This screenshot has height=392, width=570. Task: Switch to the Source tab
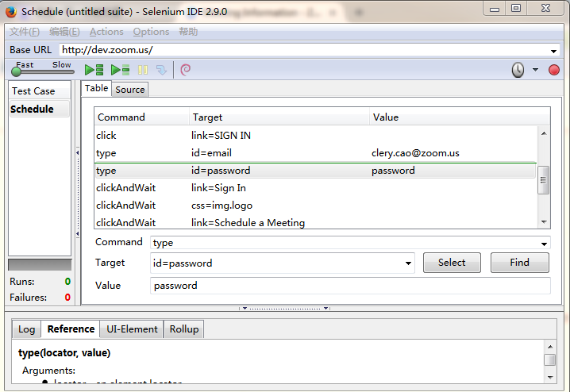click(x=129, y=90)
